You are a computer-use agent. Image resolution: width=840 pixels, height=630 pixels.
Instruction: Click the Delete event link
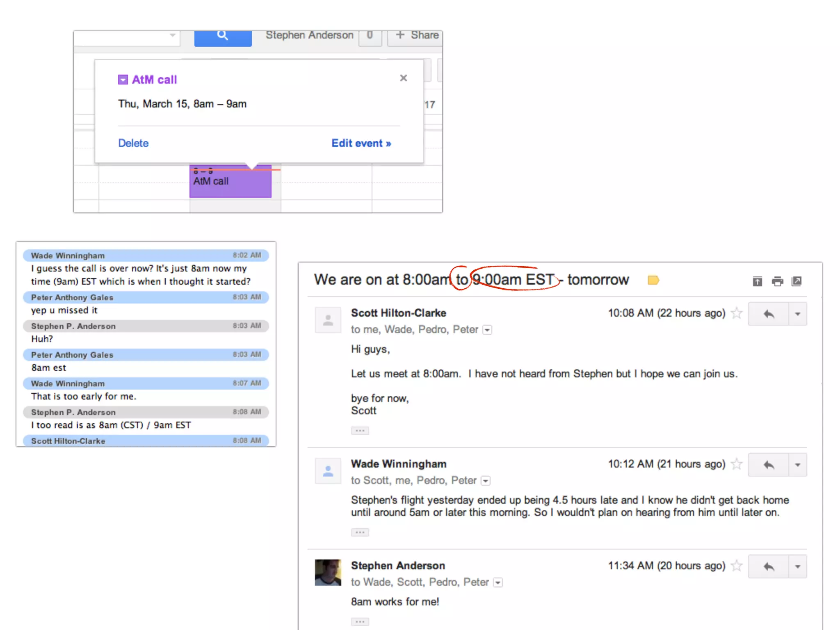(133, 143)
